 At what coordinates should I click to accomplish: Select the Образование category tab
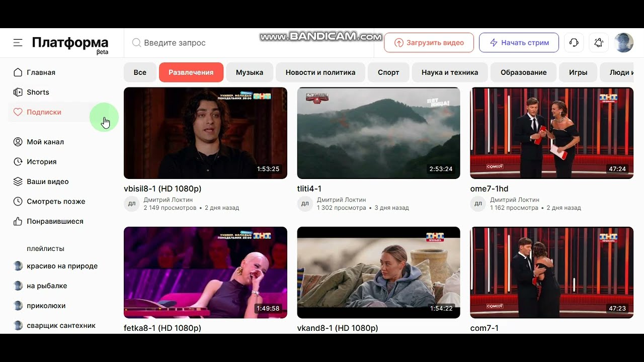[523, 72]
